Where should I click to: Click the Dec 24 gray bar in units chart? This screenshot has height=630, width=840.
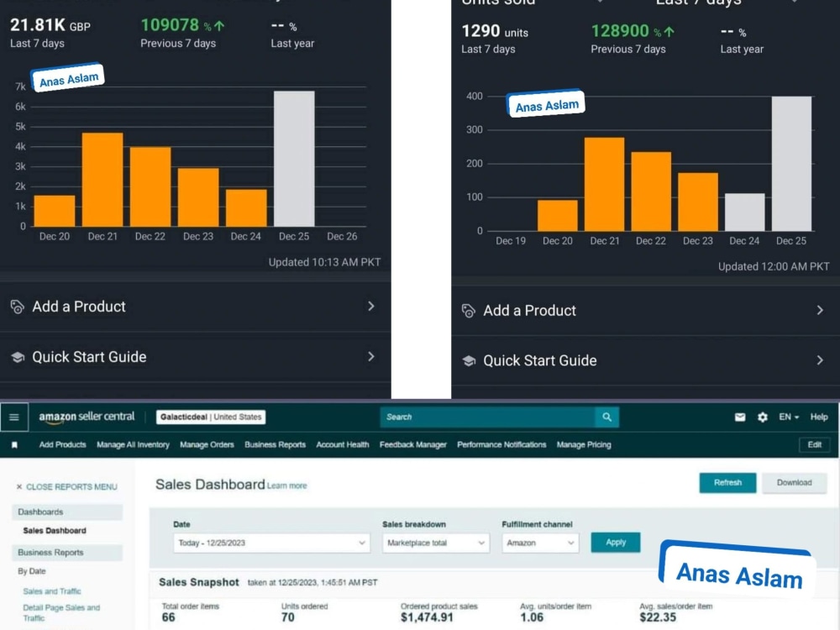click(744, 213)
